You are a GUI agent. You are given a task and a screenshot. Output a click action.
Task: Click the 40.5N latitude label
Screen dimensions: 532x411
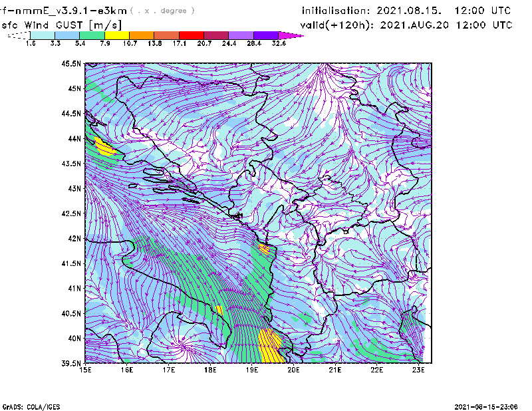(71, 314)
